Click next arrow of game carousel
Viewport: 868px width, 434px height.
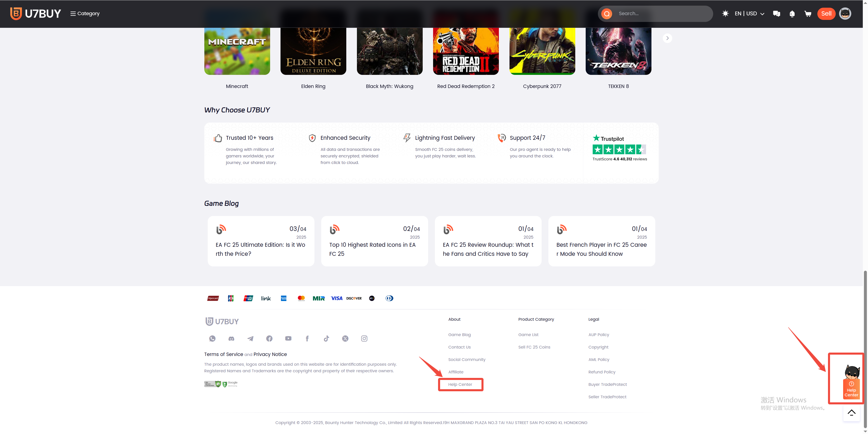[x=667, y=38]
